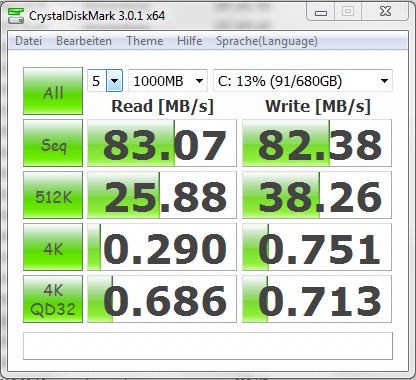Click the CrystalDiskMark app icon in title bar
This screenshot has height=380, width=416.
point(16,15)
